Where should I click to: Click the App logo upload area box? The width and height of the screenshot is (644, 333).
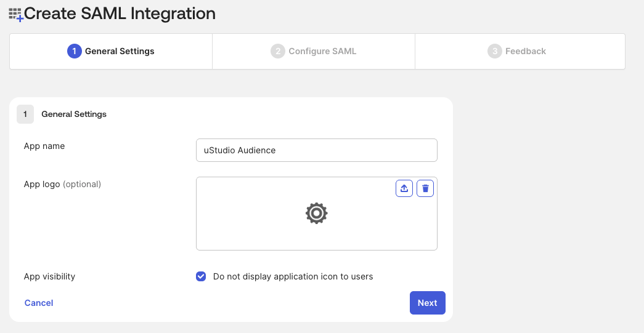coord(317,214)
